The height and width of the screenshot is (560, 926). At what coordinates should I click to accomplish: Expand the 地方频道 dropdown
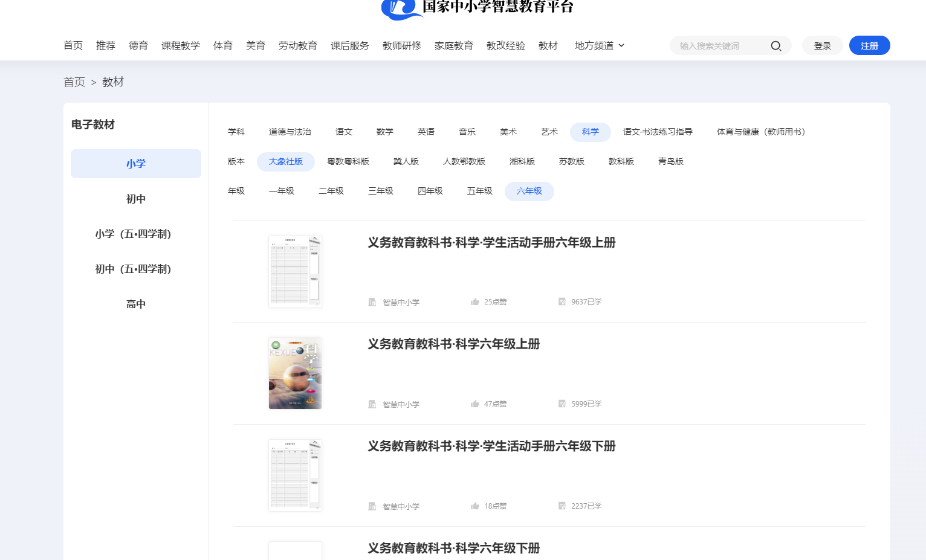coord(599,45)
